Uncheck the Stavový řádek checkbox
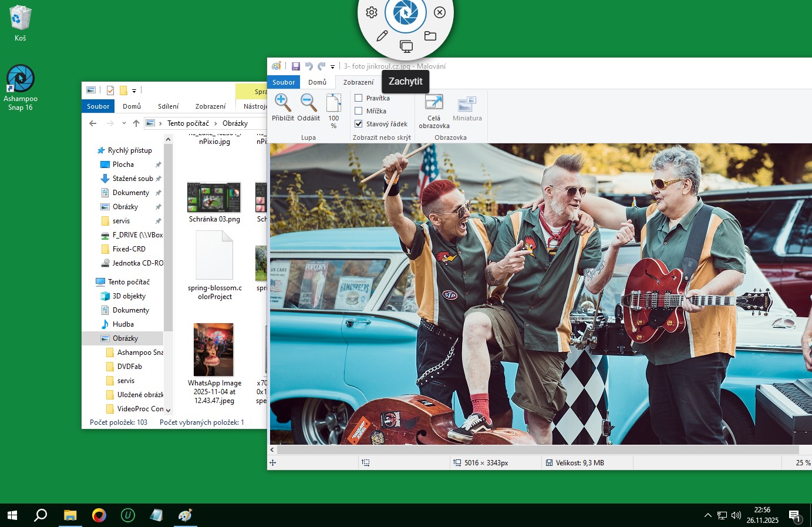Screen dimensions: 812x527 (x=359, y=124)
